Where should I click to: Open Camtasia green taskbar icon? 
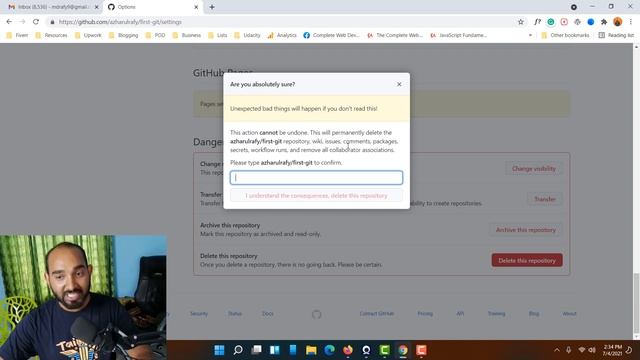pyautogui.click(x=384, y=350)
